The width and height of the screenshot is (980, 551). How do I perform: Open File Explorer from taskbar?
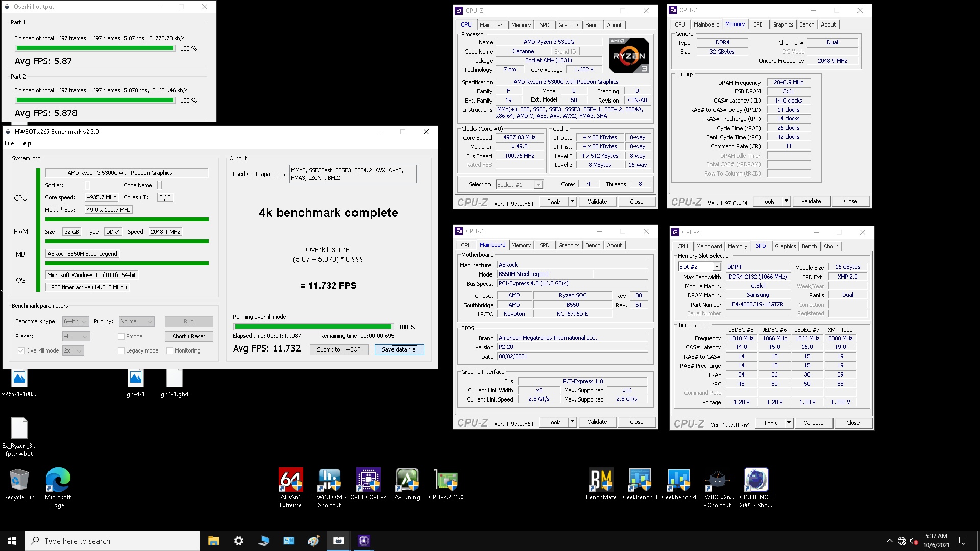213,541
